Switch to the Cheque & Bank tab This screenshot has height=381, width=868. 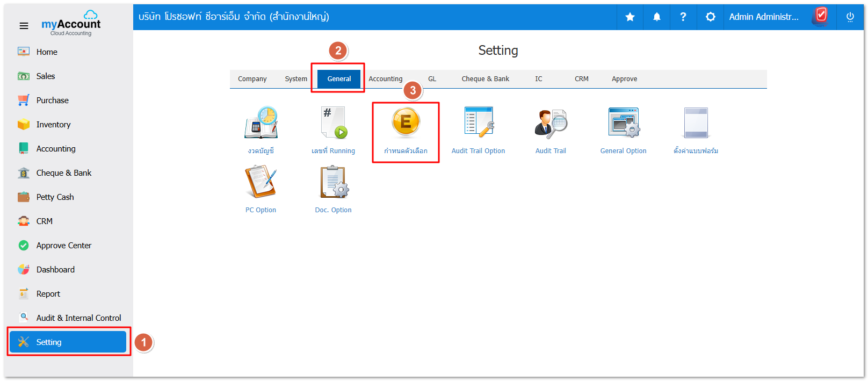pos(485,79)
